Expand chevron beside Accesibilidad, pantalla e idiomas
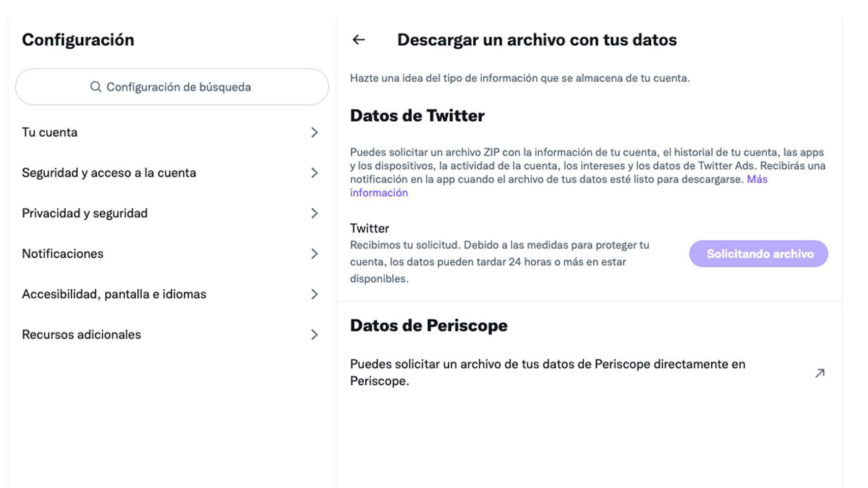Image resolution: width=868 pixels, height=488 pixels. [x=314, y=294]
